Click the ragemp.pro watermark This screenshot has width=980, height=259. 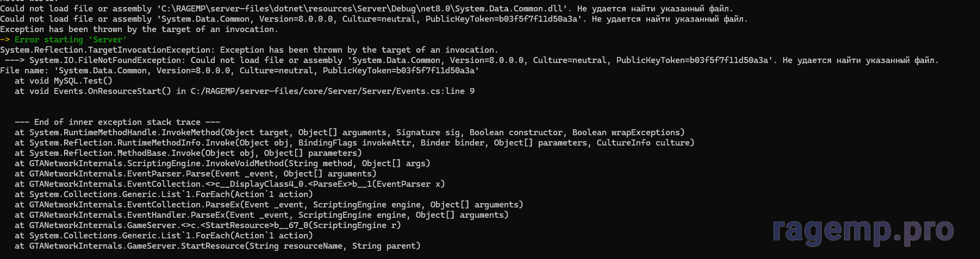863,231
